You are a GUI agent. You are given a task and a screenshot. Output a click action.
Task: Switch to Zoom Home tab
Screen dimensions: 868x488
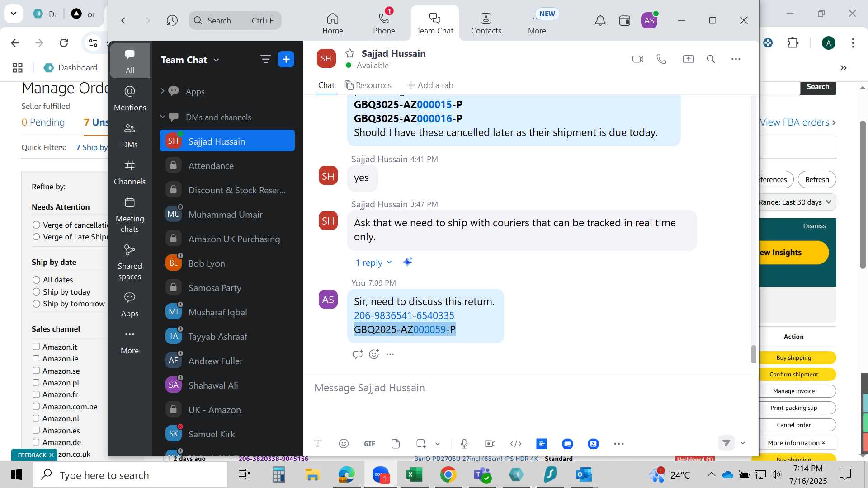point(333,23)
